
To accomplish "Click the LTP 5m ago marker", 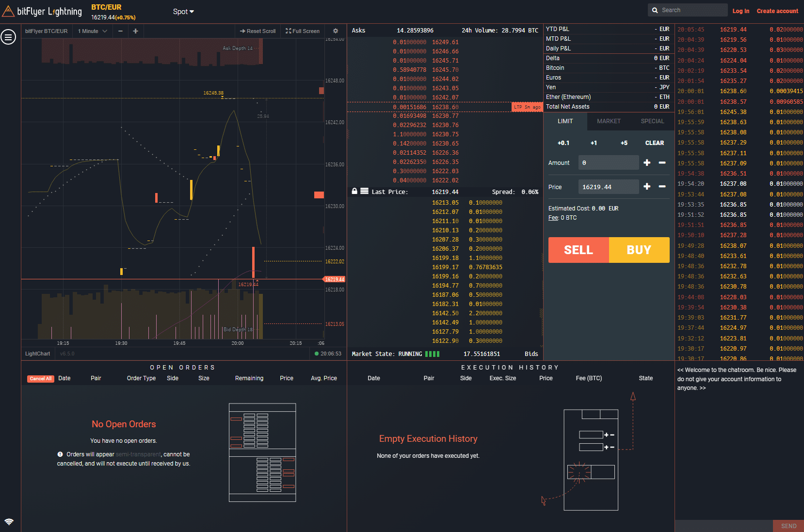I will pos(527,107).
